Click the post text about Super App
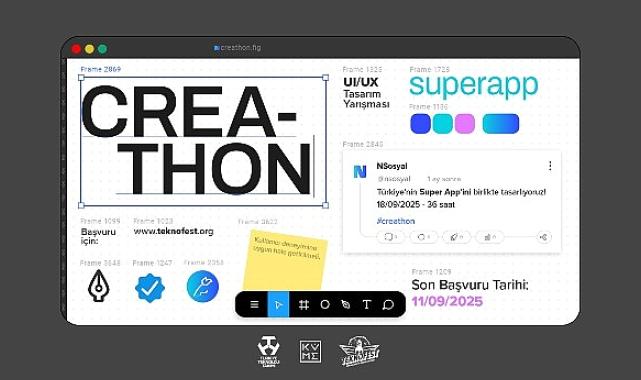Image resolution: width=641 pixels, height=380 pixels. click(461, 192)
